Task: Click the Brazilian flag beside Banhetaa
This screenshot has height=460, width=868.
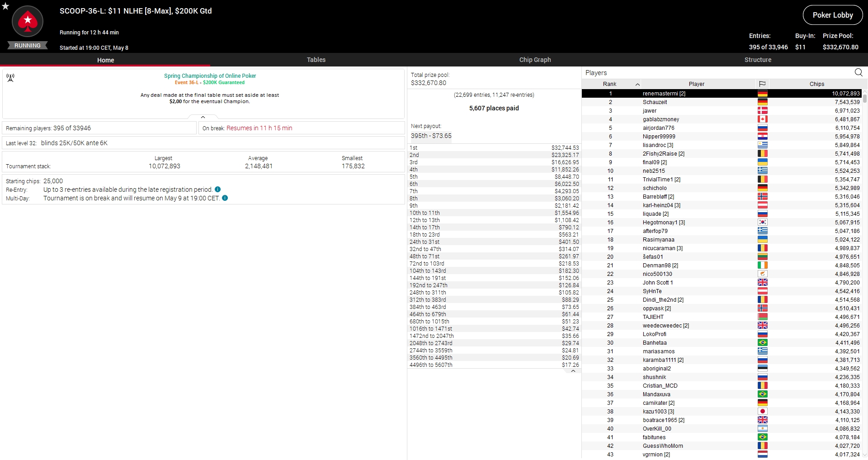Action: point(762,343)
